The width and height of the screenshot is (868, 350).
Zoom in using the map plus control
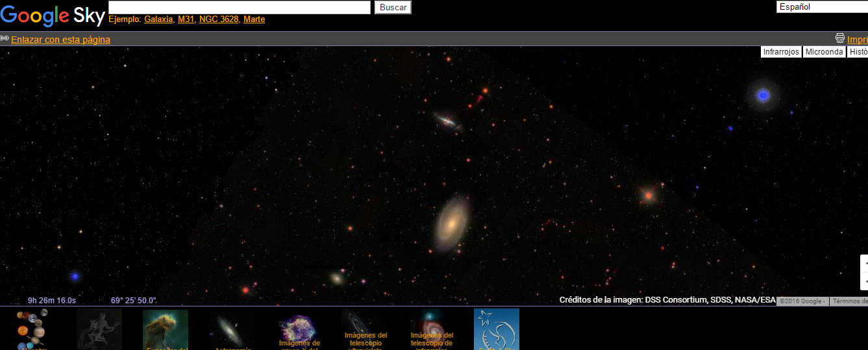pyautogui.click(x=865, y=264)
